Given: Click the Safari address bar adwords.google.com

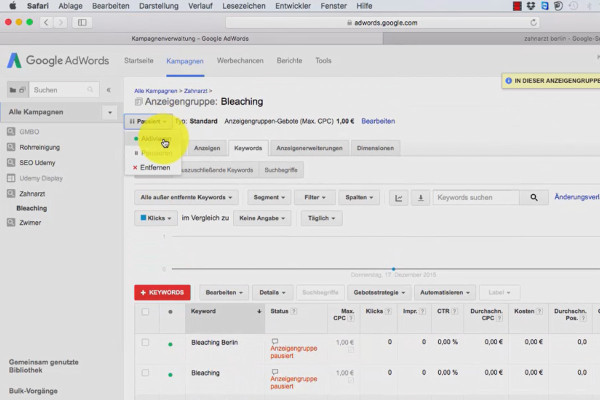Looking at the screenshot, I should [382, 23].
